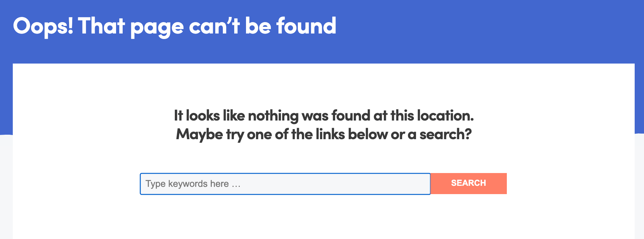Viewport: 644px width, 239px height.
Task: Click inside the keywords search box
Action: [283, 184]
